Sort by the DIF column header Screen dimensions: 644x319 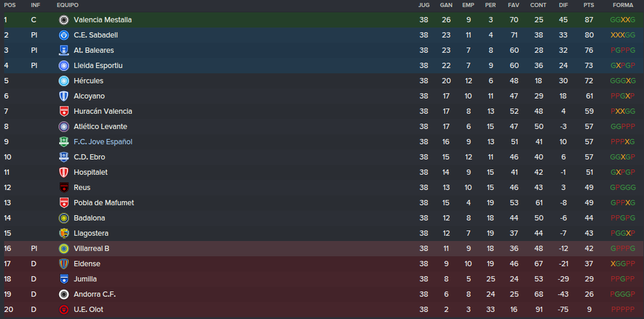(x=563, y=5)
